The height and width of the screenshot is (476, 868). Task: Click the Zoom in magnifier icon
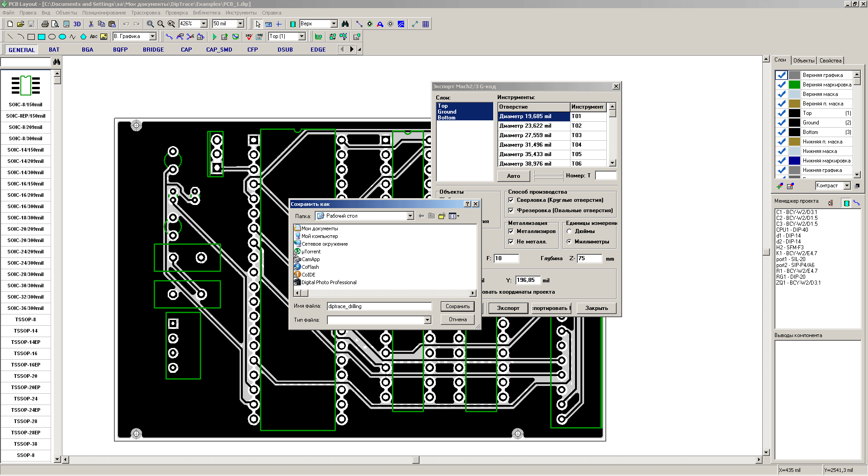coord(150,24)
